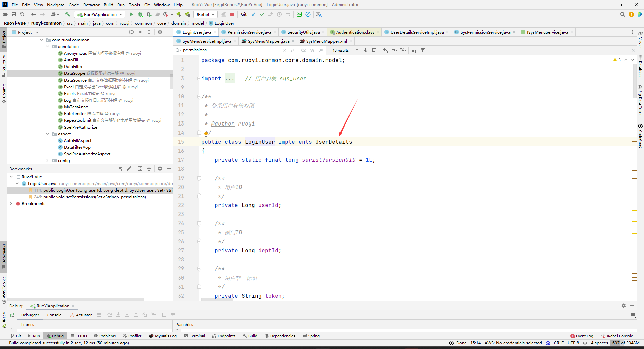Open Project panel settings gear

tap(160, 32)
